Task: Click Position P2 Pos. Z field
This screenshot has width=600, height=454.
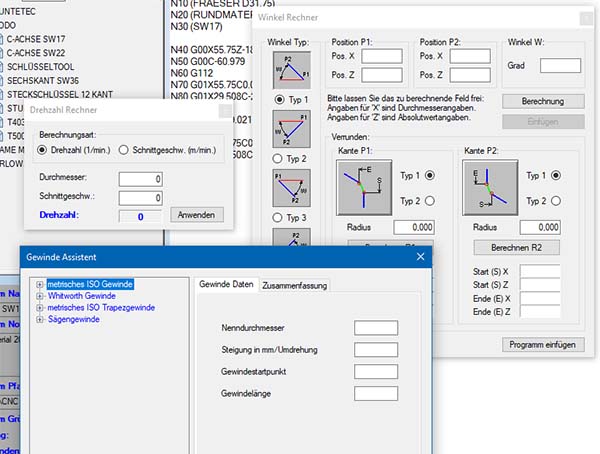Action: [x=470, y=75]
